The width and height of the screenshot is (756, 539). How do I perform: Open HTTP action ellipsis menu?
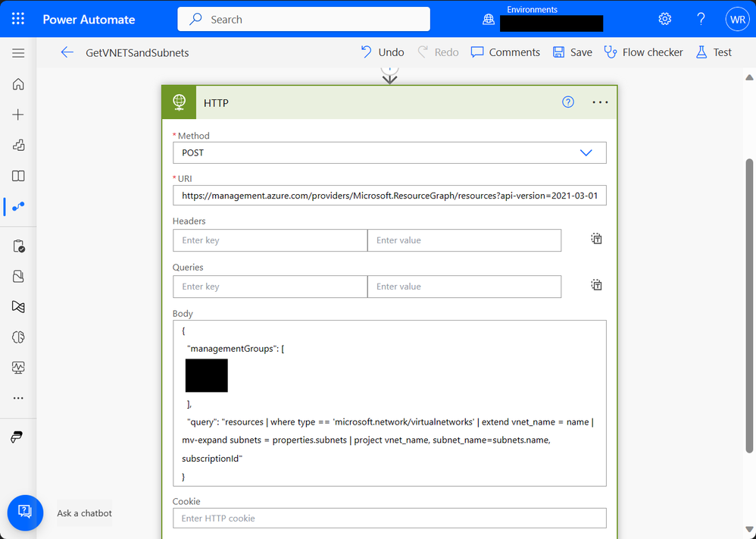pyautogui.click(x=600, y=102)
